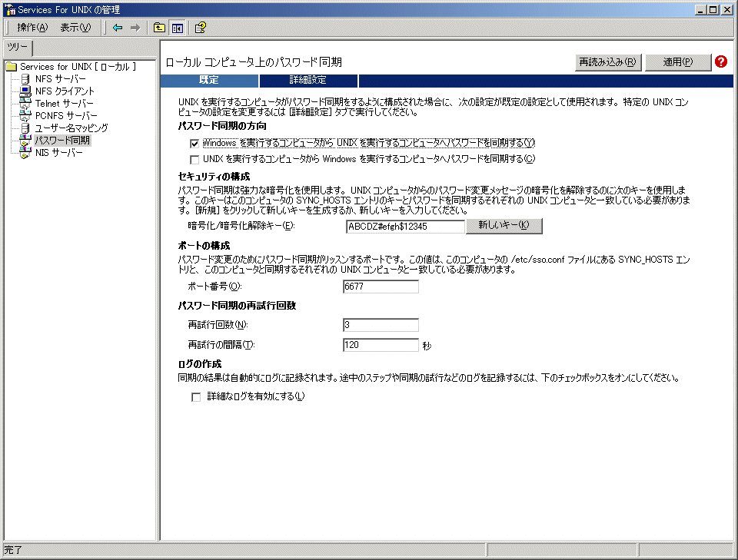Screen dimensions: 738x560
Task: Click the セキュリティの構成 heading
Action: click(214, 177)
